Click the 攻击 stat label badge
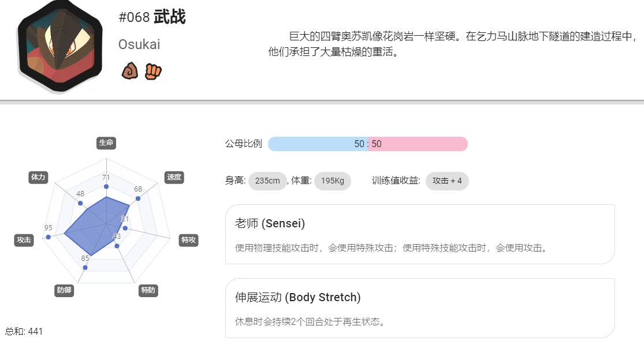Image resolution: width=644 pixels, height=341 pixels. [x=24, y=240]
